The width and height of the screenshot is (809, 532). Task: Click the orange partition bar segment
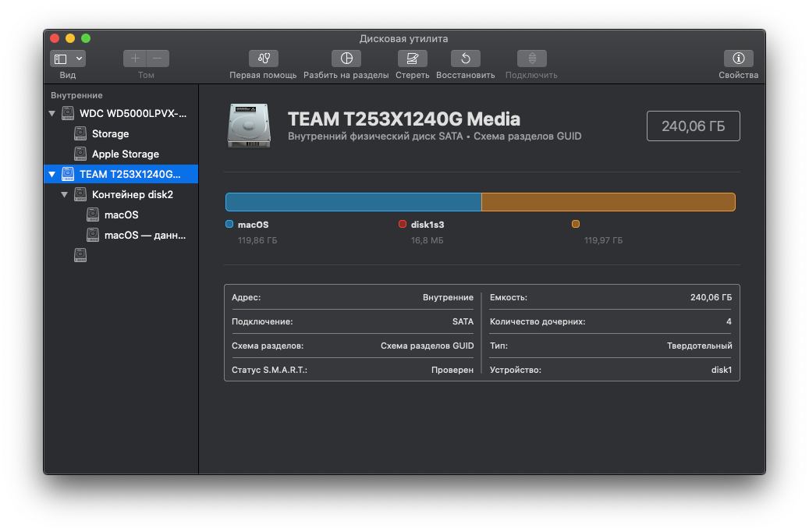[x=609, y=202]
